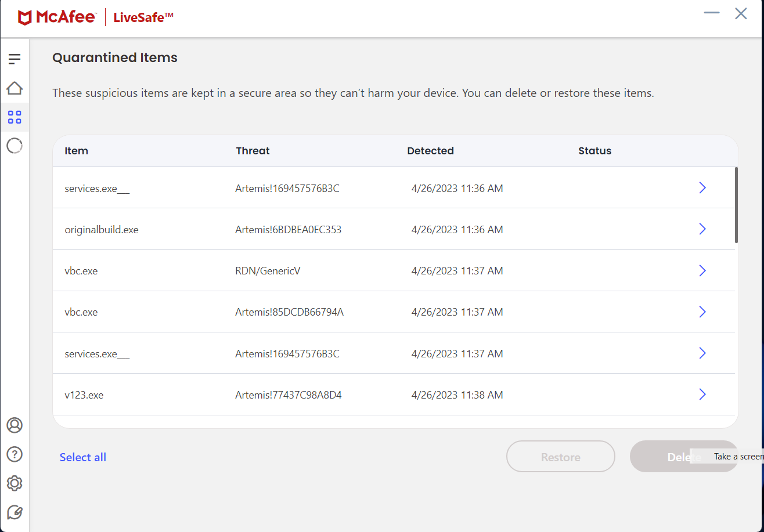The height and width of the screenshot is (532, 764).
Task: Click the Detected column header
Action: pos(430,151)
